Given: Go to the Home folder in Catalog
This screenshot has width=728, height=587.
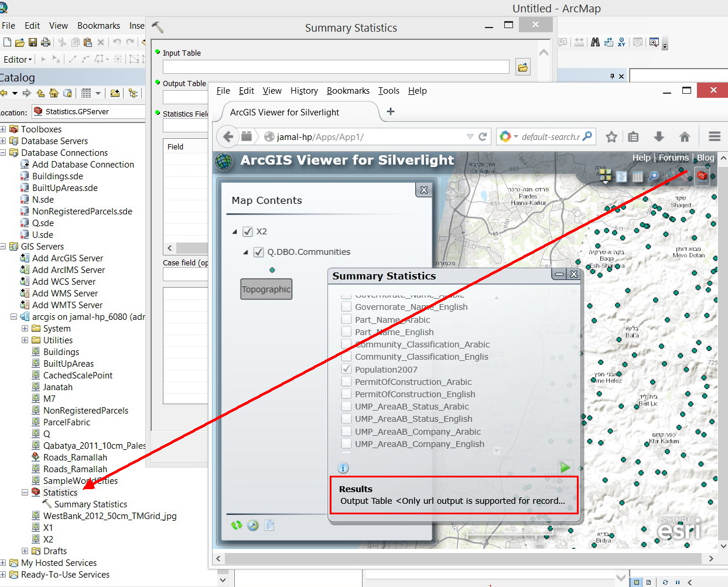Looking at the screenshot, I should (x=54, y=93).
